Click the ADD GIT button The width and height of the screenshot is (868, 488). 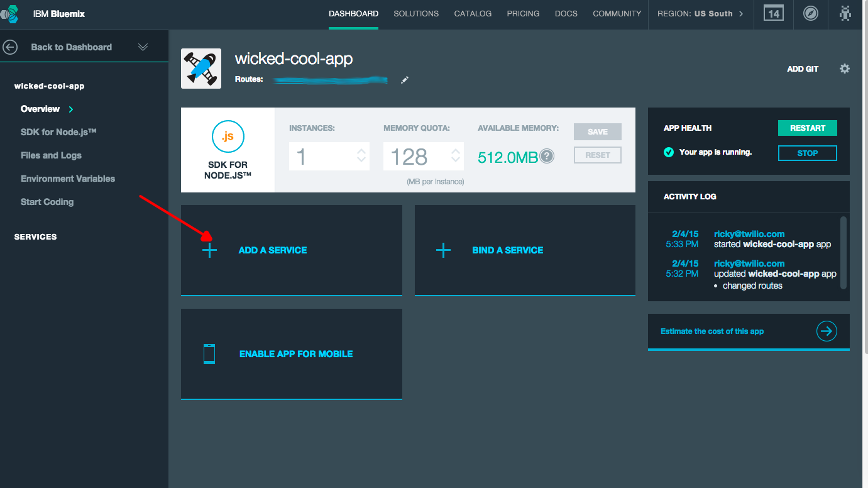[803, 69]
